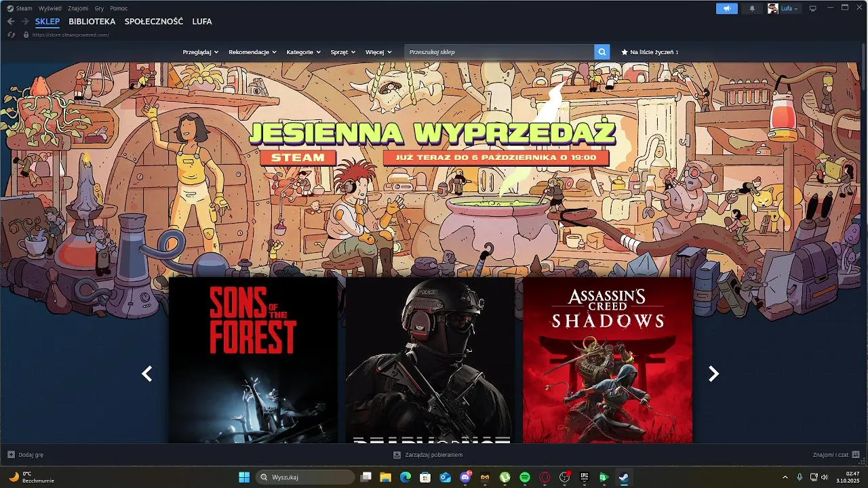
Task: Open the Sons of the Forest game card
Action: pos(253,360)
